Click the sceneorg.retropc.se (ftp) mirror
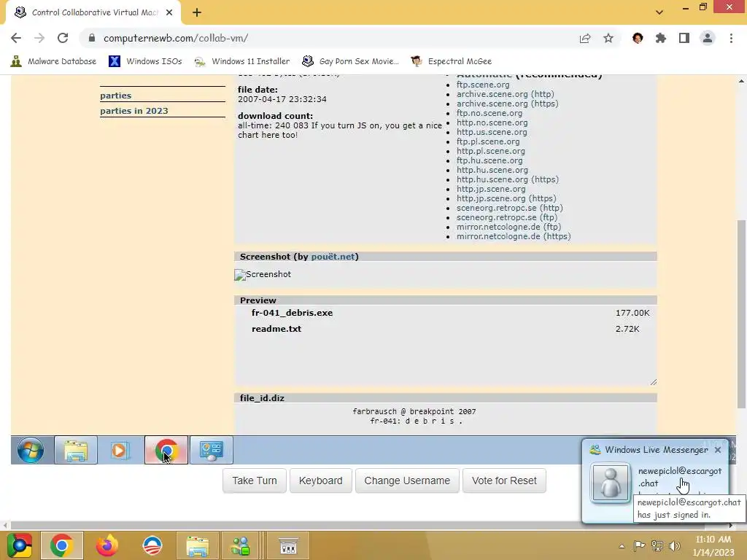This screenshot has width=747, height=560. (x=507, y=217)
